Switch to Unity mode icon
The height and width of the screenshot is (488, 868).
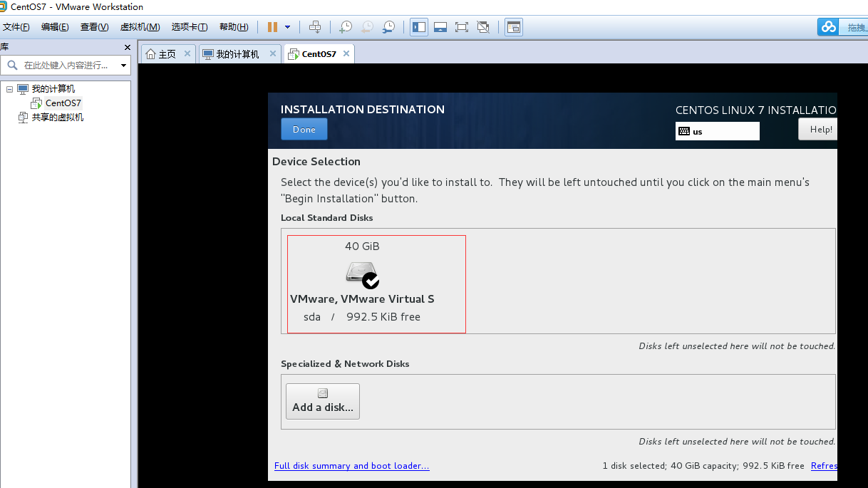pyautogui.click(x=483, y=27)
